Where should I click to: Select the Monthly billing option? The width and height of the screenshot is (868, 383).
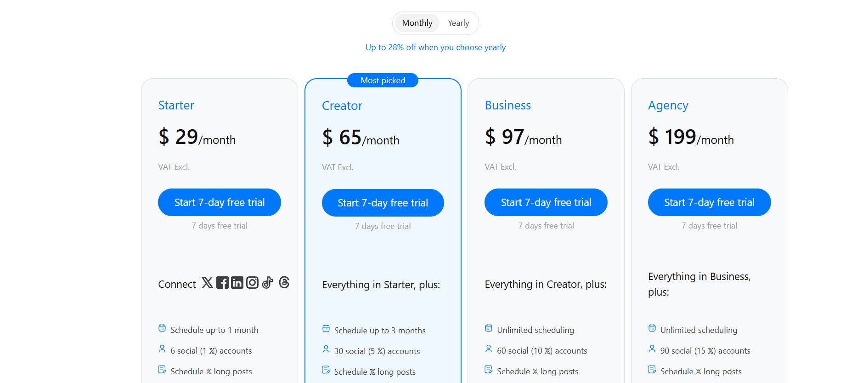tap(417, 23)
